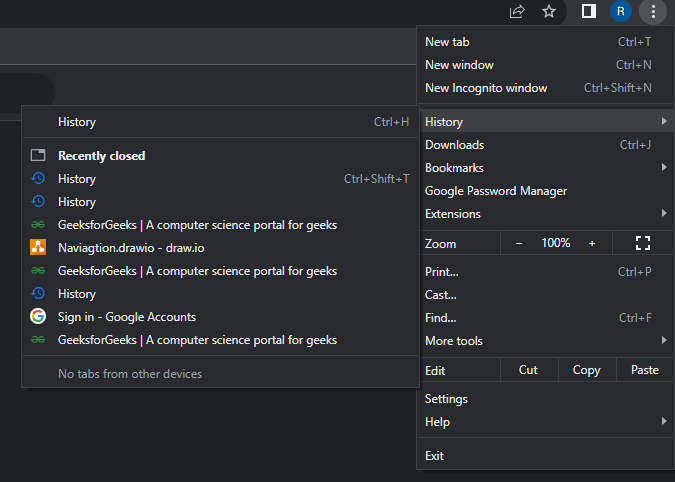Open Downloads from the menu

pyautogui.click(x=455, y=145)
